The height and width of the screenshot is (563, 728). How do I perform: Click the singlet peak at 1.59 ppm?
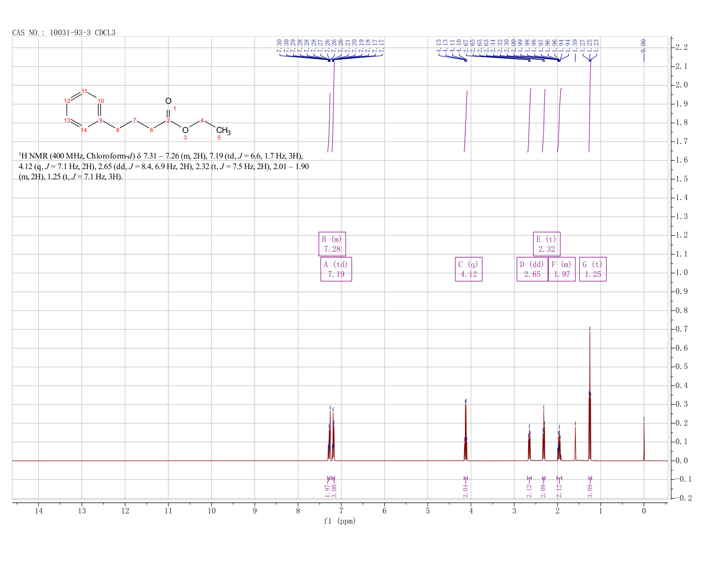[x=575, y=444]
